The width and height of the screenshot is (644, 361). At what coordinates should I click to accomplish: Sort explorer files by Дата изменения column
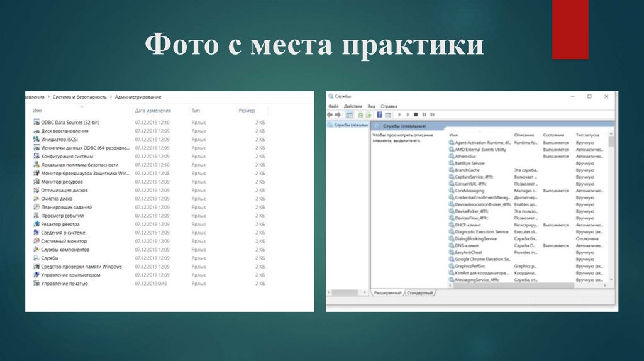click(x=153, y=111)
